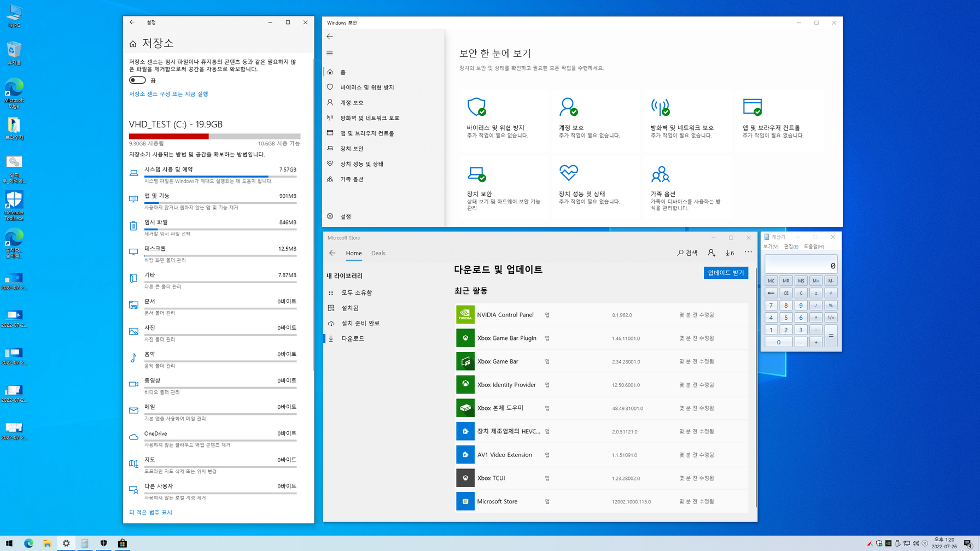This screenshot has width=980, height=551.
Task: Open 시스템 사용 및 예약 storage category
Action: pos(213,174)
